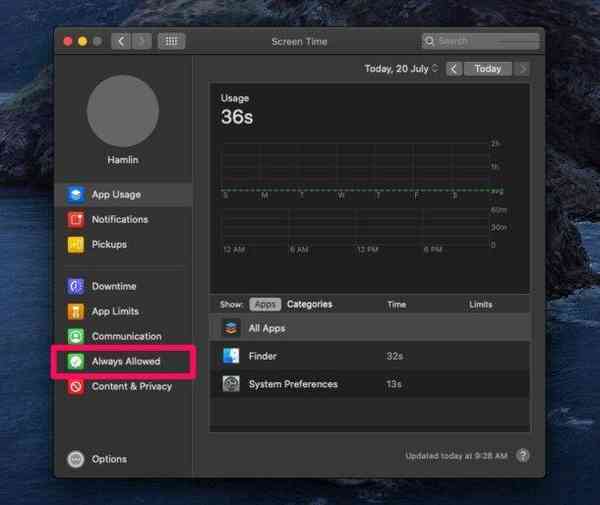Open the Content & Privacy icon

pos(76,386)
